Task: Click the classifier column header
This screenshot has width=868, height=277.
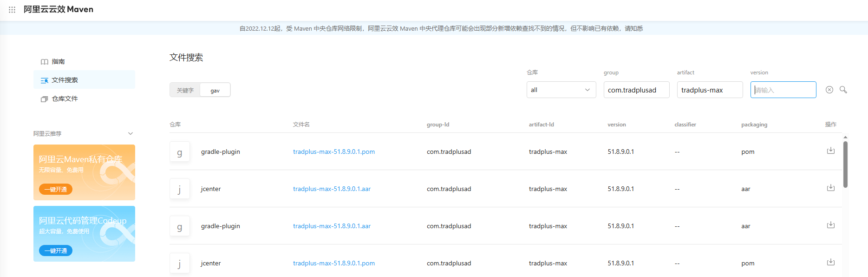Action: click(685, 125)
